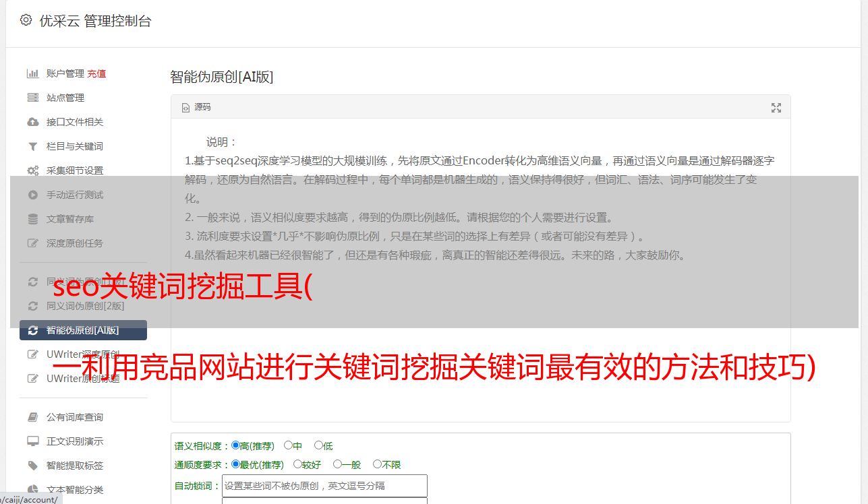Open 采集细节设置 gears icon
This screenshot has height=504, width=868.
pyautogui.click(x=32, y=170)
